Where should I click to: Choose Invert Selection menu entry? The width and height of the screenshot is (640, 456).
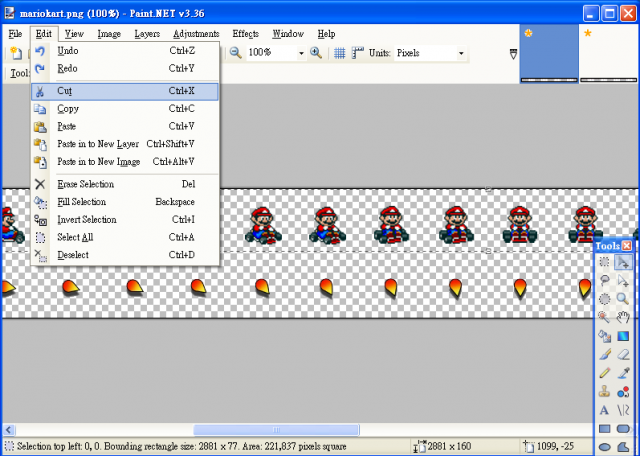(x=125, y=220)
